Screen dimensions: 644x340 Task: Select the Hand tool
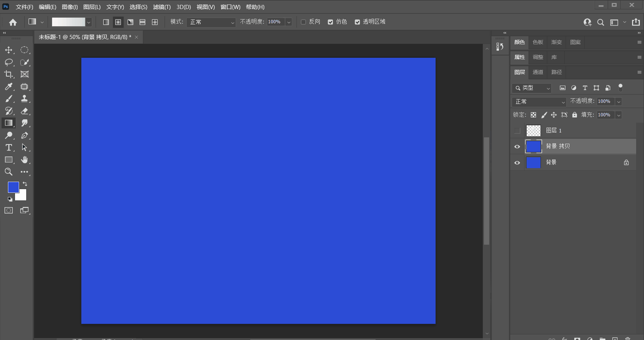coord(24,160)
